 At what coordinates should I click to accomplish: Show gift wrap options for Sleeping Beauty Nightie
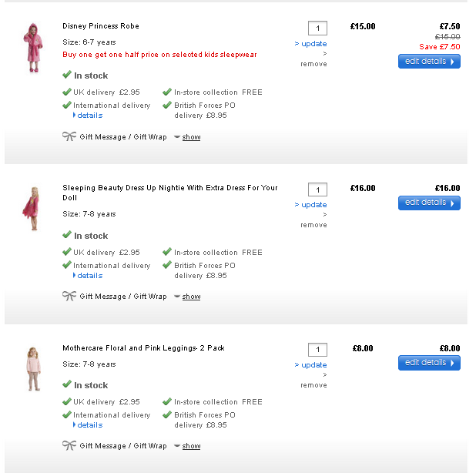point(191,297)
